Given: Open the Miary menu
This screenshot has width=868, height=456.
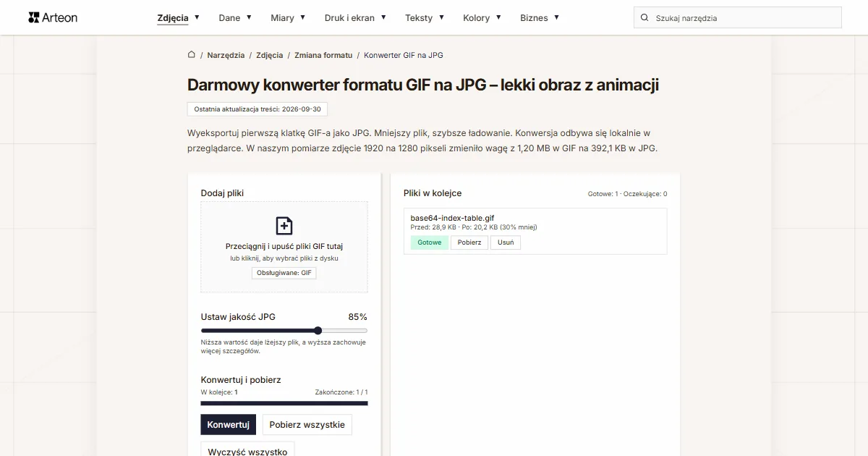Looking at the screenshot, I should pyautogui.click(x=282, y=18).
